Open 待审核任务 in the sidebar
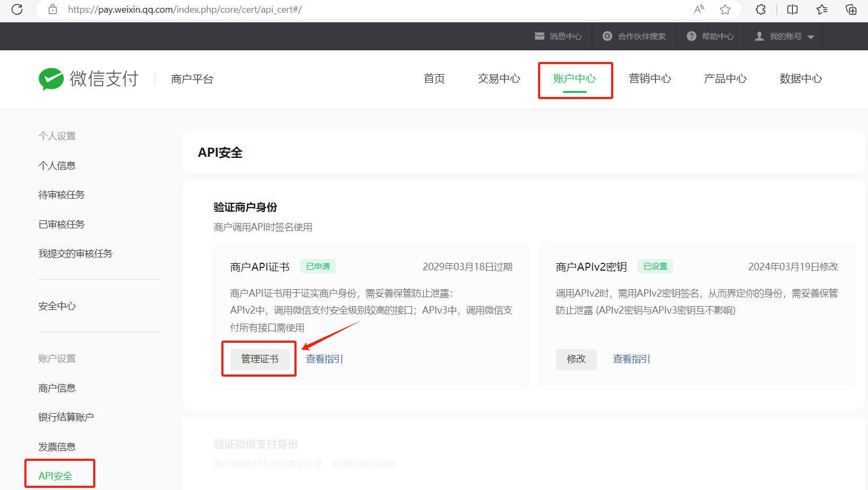The height and width of the screenshot is (490, 868). [61, 195]
